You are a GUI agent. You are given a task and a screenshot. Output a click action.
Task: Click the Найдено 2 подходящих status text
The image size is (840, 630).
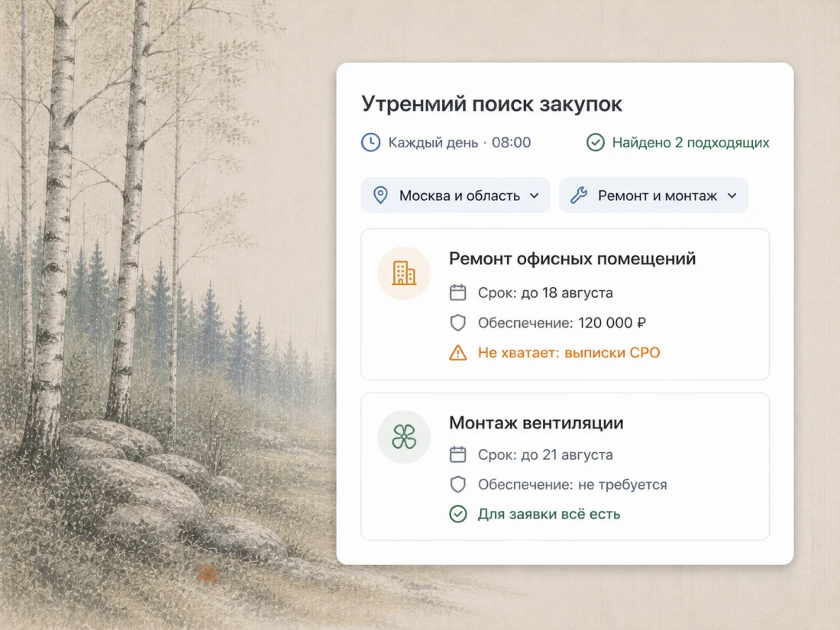[690, 143]
